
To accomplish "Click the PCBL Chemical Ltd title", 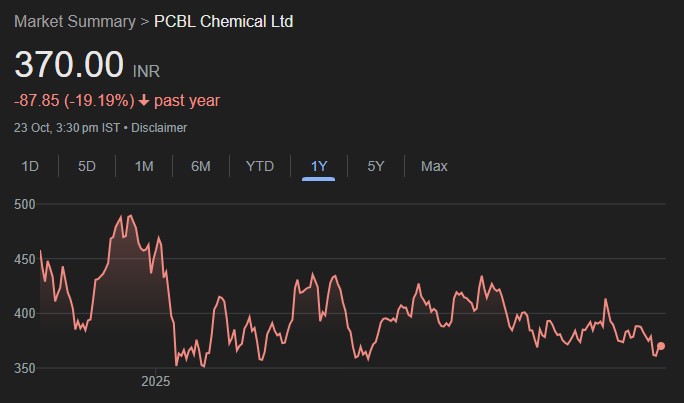I will (223, 21).
